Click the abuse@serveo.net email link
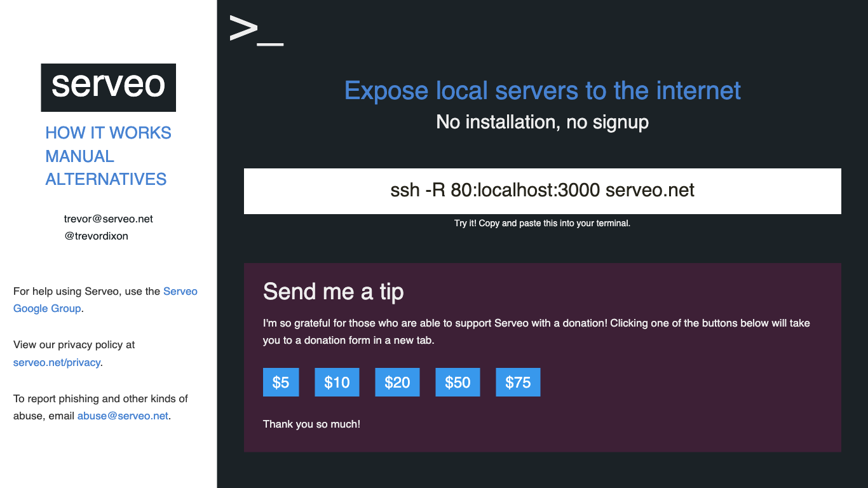This screenshot has height=488, width=868. pos(123,416)
